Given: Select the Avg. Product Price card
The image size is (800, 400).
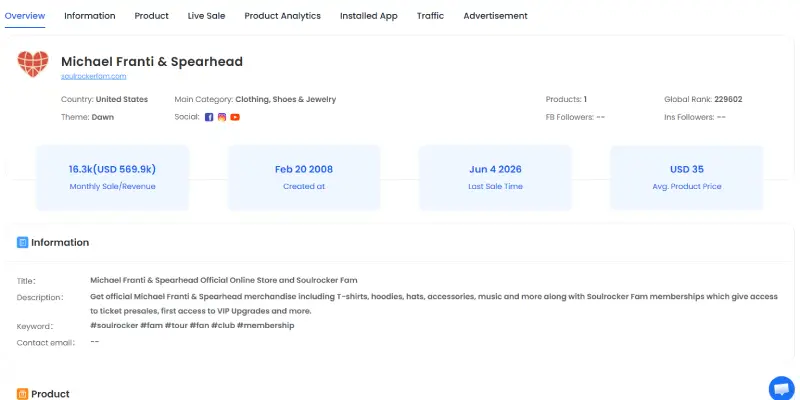Looking at the screenshot, I should click(x=687, y=178).
